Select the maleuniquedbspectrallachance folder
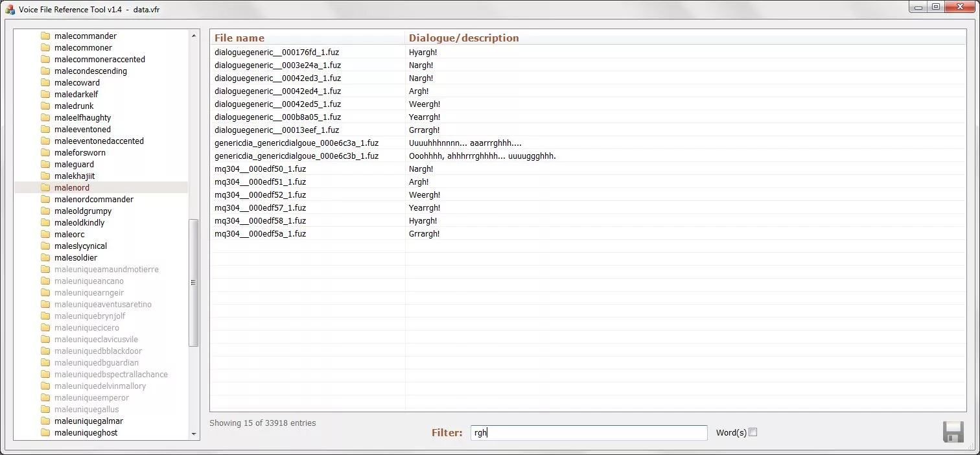The width and height of the screenshot is (980, 455). click(x=111, y=375)
